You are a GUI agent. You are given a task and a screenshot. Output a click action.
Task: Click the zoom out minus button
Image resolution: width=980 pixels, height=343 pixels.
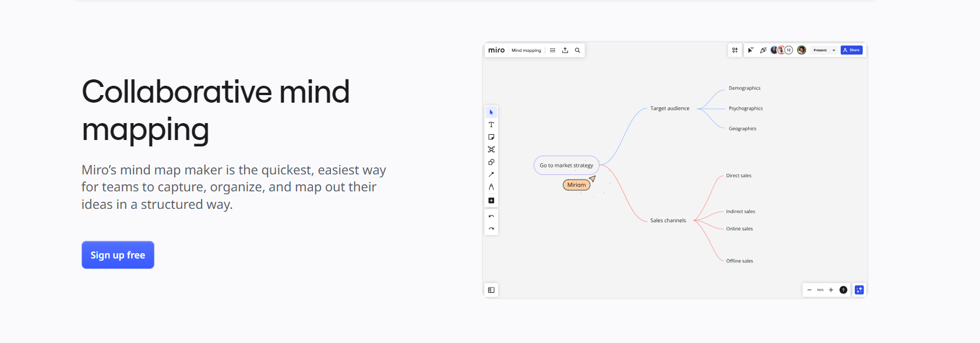[x=809, y=290]
